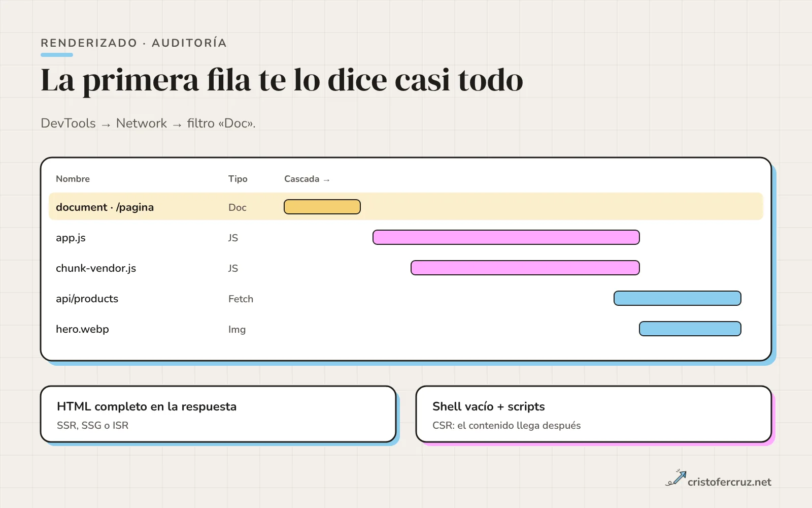
Task: Click the 'HTML completo en la respuesta' card title
Action: point(147,406)
